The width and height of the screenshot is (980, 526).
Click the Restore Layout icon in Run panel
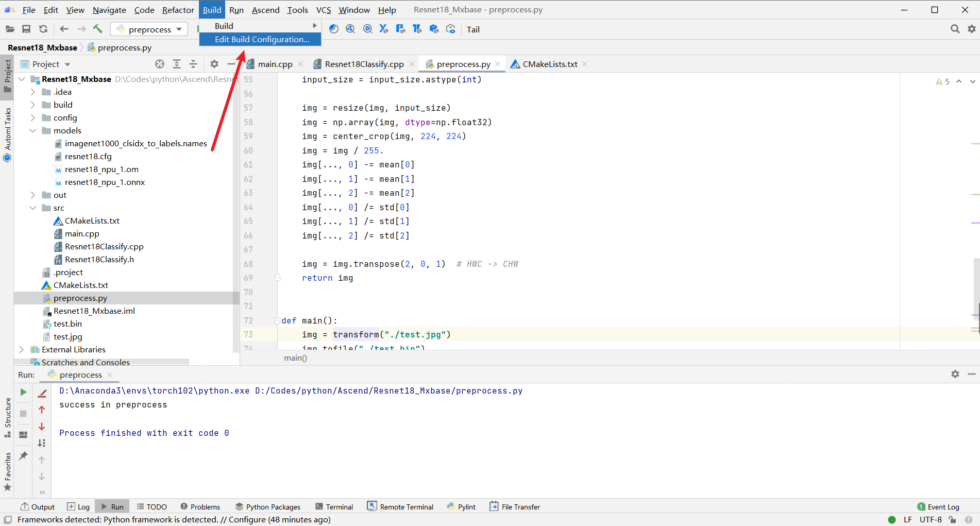pos(23,435)
